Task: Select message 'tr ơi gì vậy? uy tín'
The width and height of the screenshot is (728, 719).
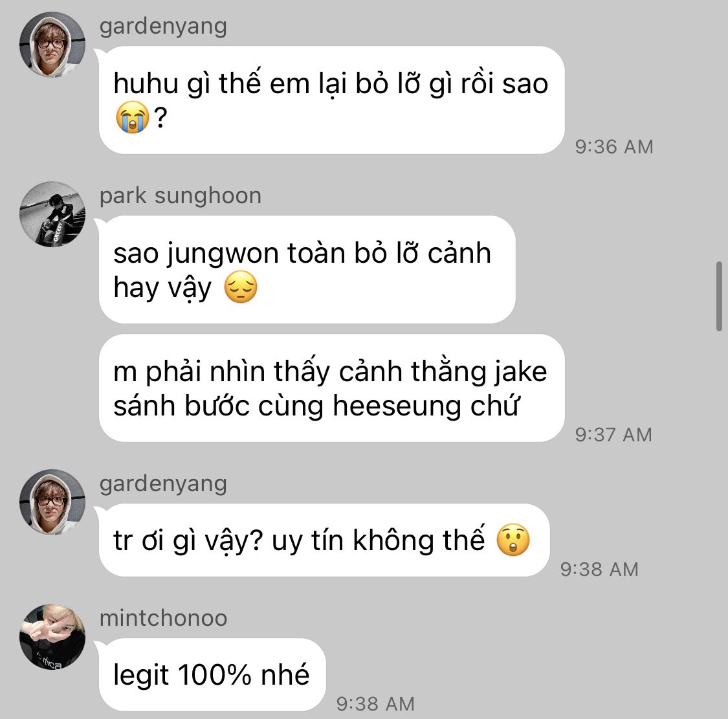Action: 324,540
